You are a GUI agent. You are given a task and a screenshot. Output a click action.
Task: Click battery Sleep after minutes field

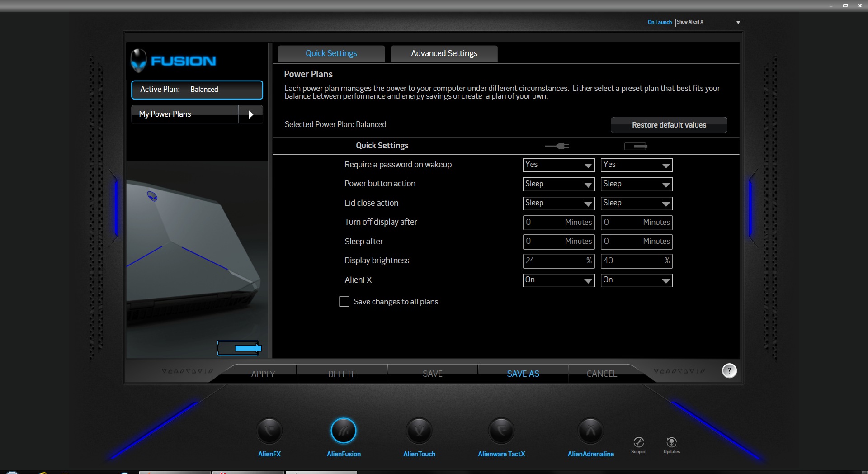coord(636,242)
